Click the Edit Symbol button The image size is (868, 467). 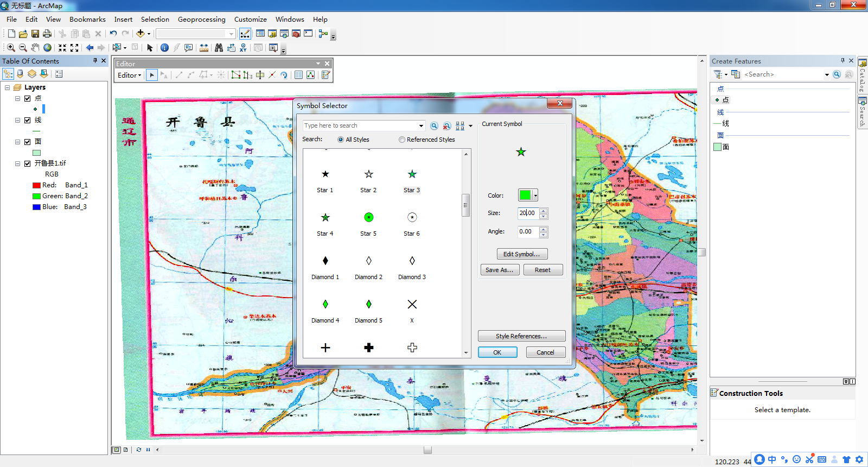click(x=522, y=254)
